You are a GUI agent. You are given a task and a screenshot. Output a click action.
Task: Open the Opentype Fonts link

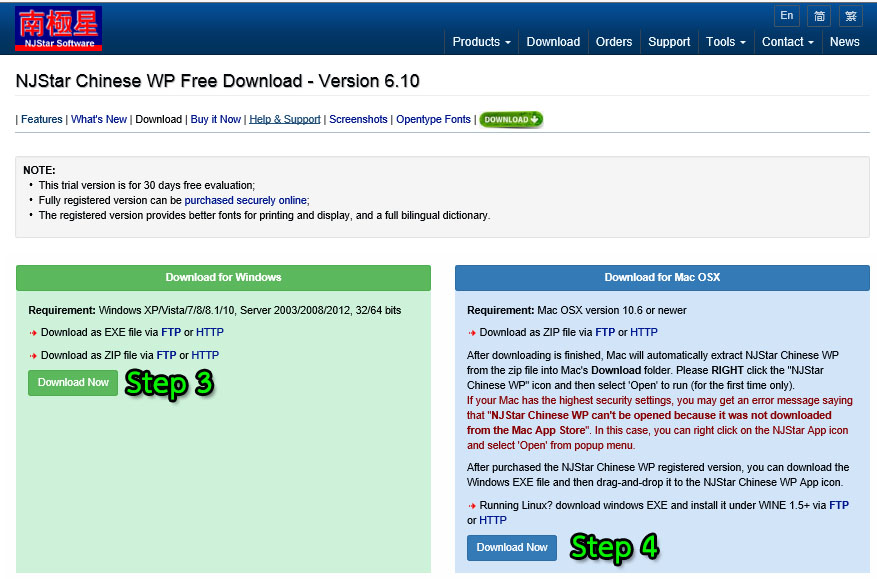point(433,119)
